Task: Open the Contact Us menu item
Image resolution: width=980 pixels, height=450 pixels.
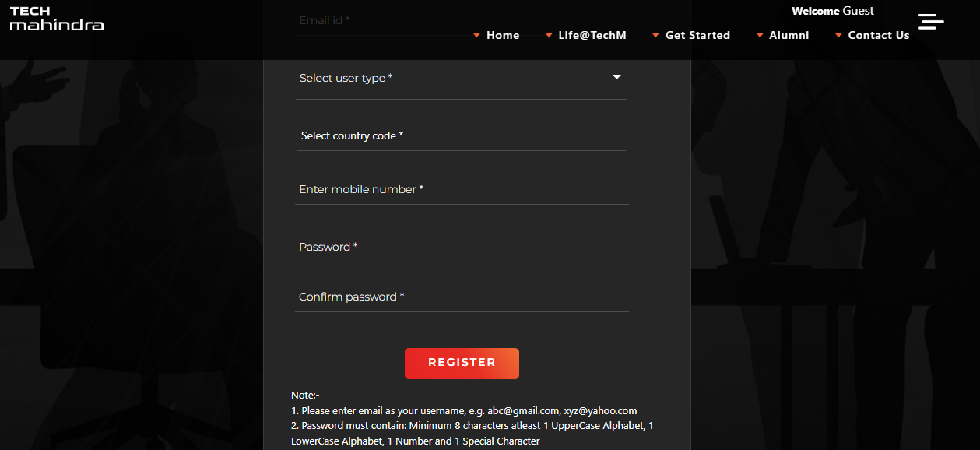Action: point(879,35)
